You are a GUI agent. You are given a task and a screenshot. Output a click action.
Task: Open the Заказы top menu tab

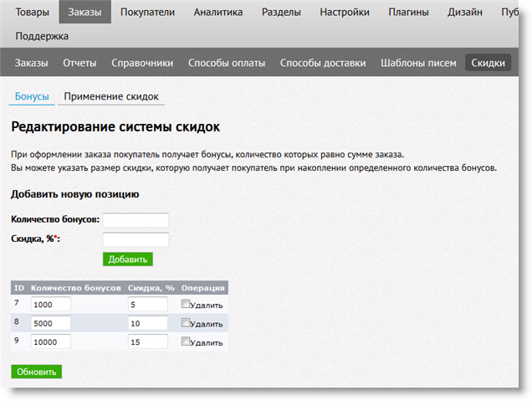84,12
